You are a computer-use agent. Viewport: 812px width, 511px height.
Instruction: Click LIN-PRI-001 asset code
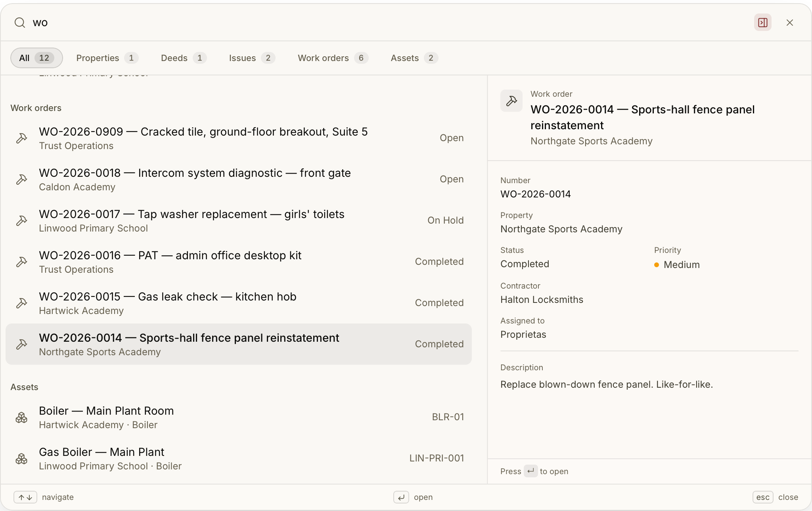pos(437,458)
